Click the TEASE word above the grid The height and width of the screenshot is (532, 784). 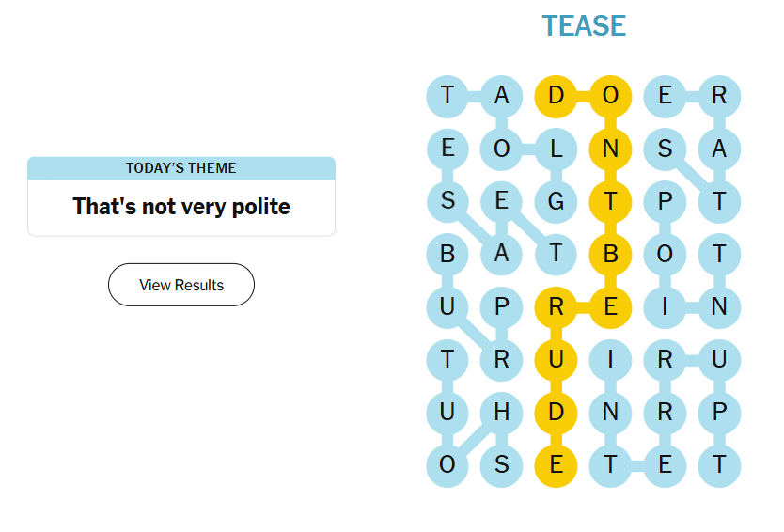[x=584, y=26]
